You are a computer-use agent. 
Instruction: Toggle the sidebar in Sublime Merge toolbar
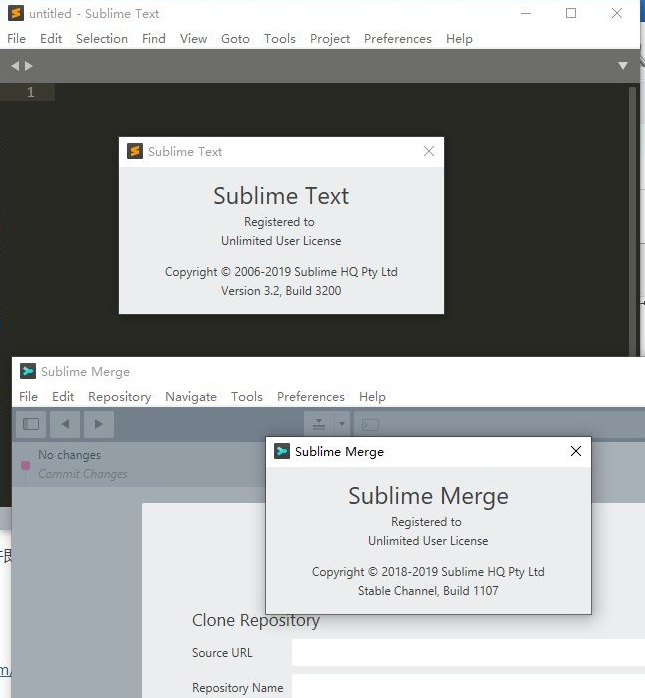pos(31,424)
